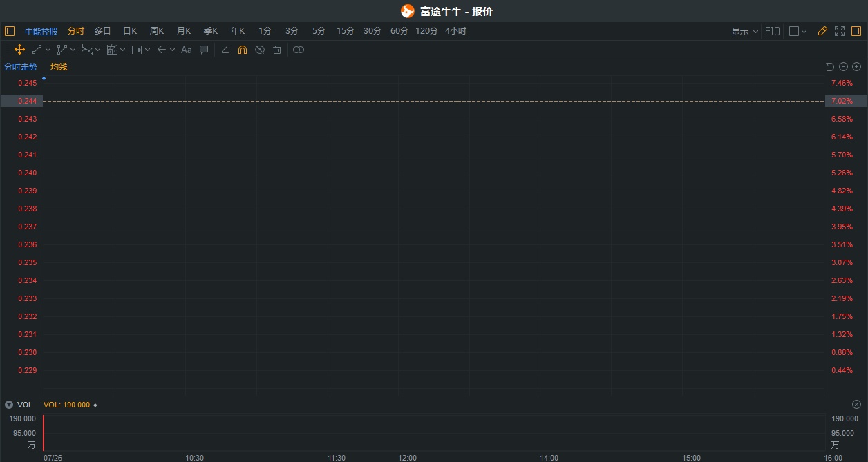
Task: Close the VOL indicator pane
Action: pyautogui.click(x=856, y=405)
